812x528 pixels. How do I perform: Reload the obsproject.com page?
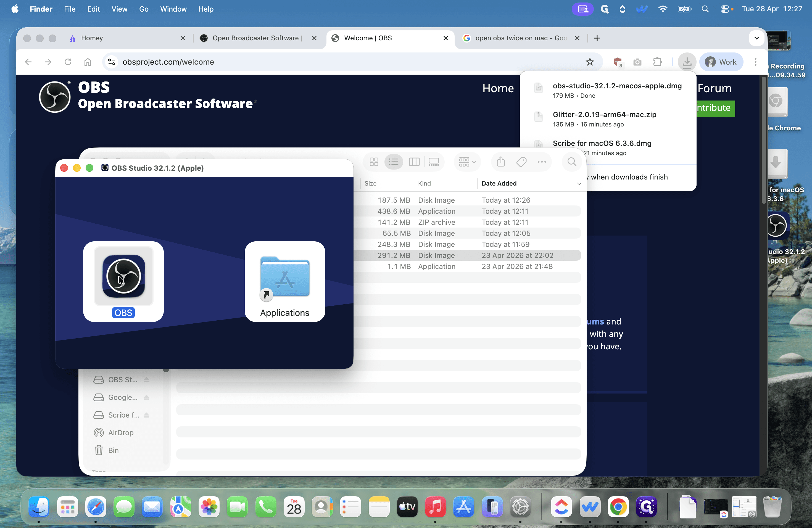click(x=68, y=62)
